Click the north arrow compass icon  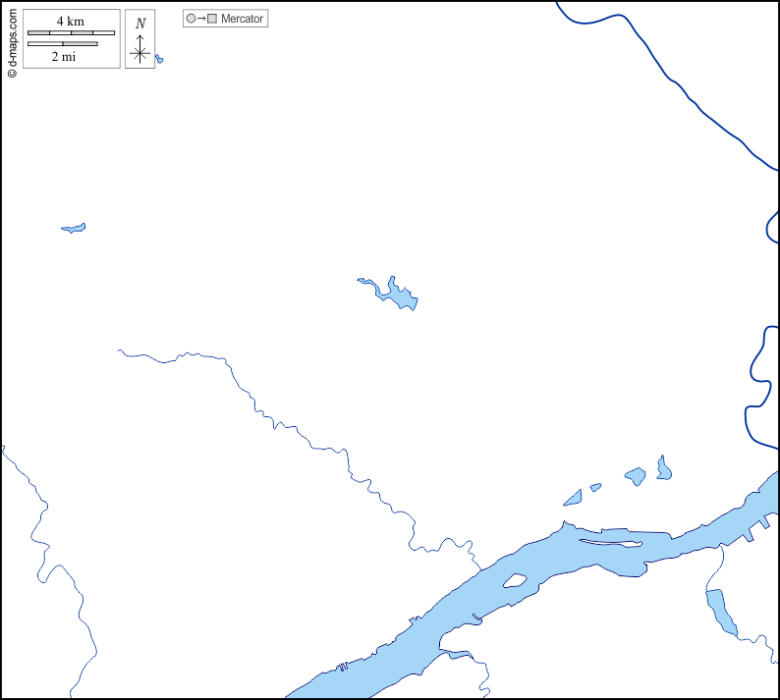140,51
